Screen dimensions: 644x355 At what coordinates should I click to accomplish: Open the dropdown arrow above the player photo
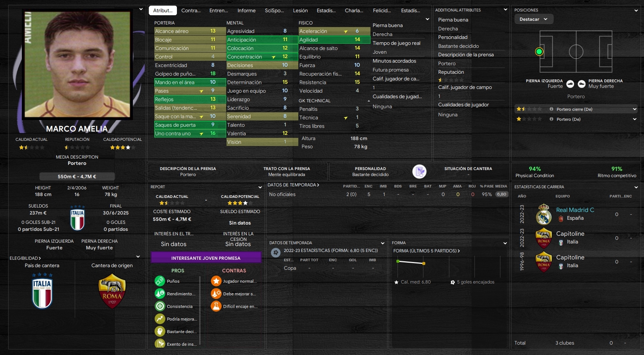click(x=141, y=9)
